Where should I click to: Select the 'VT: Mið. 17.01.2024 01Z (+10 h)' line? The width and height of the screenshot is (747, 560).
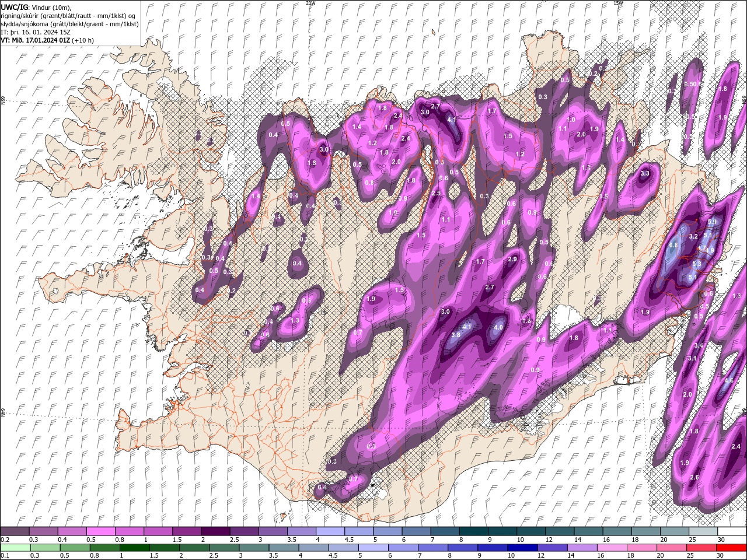[x=47, y=40]
